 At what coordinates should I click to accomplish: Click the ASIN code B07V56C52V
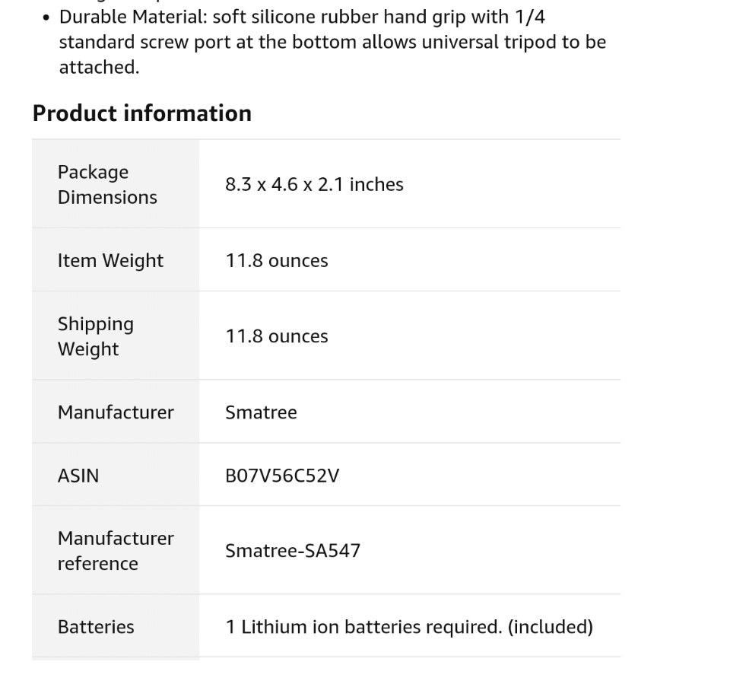[282, 476]
